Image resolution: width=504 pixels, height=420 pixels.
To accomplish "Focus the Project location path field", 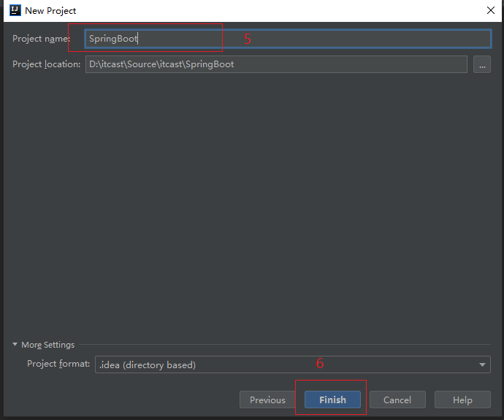I will coord(275,64).
